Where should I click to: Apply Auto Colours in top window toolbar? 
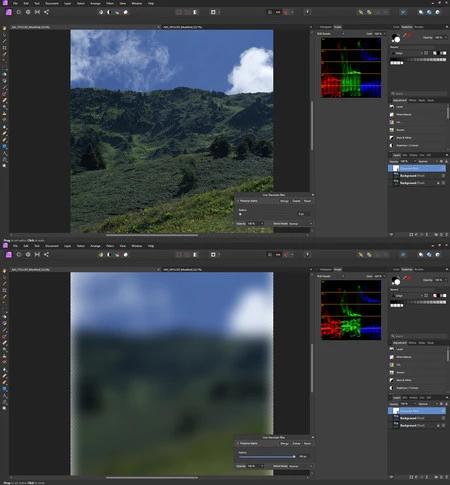point(117,12)
